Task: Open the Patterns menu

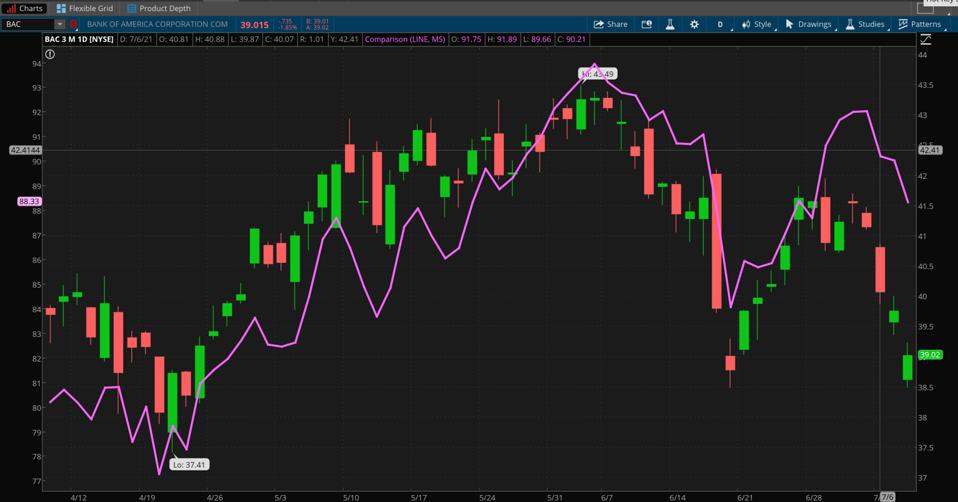Action: click(919, 24)
